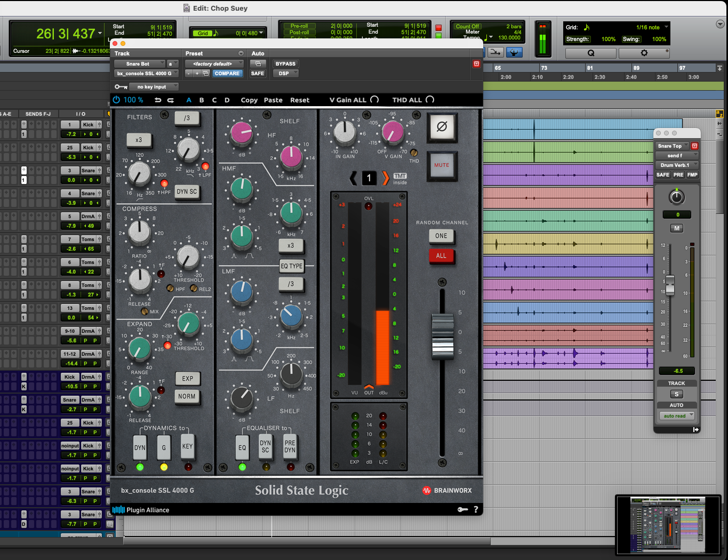Click the redo arrow in the plugin toolbar
Image resolution: width=728 pixels, height=560 pixels.
(171, 100)
